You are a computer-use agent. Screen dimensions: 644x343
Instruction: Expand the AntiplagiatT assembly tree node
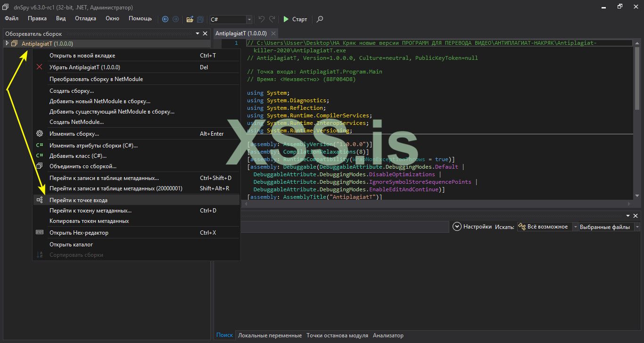(x=7, y=43)
